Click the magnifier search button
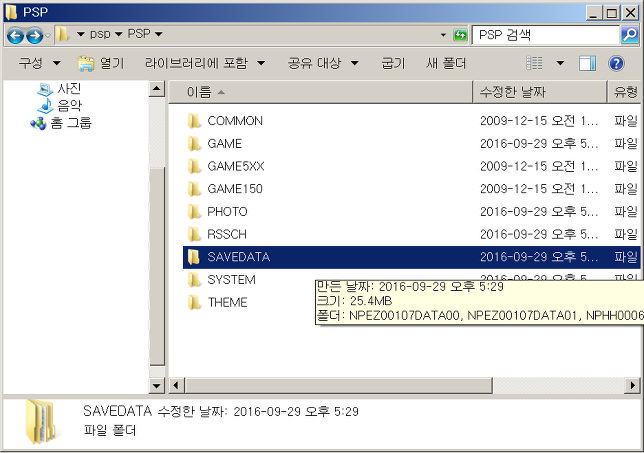644x453 pixels. click(630, 35)
